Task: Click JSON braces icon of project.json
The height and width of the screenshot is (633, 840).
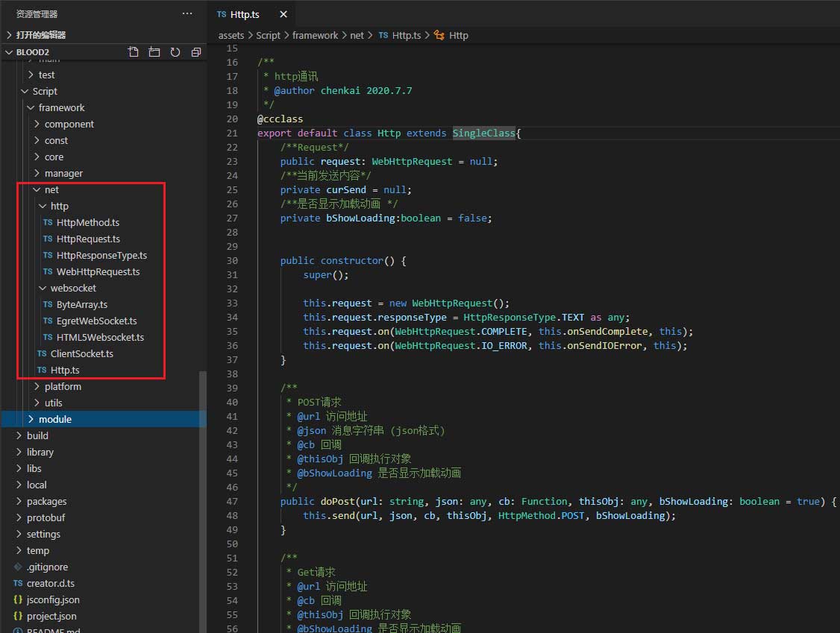Action: pyautogui.click(x=18, y=616)
